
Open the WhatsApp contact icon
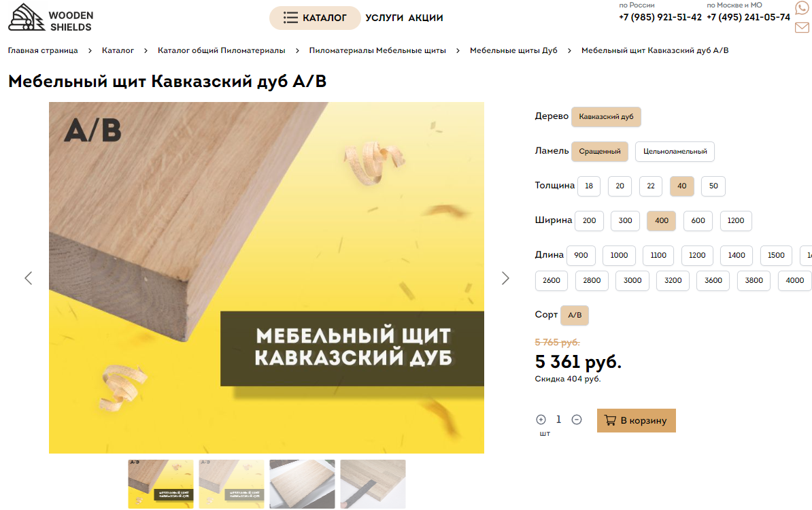tap(802, 7)
